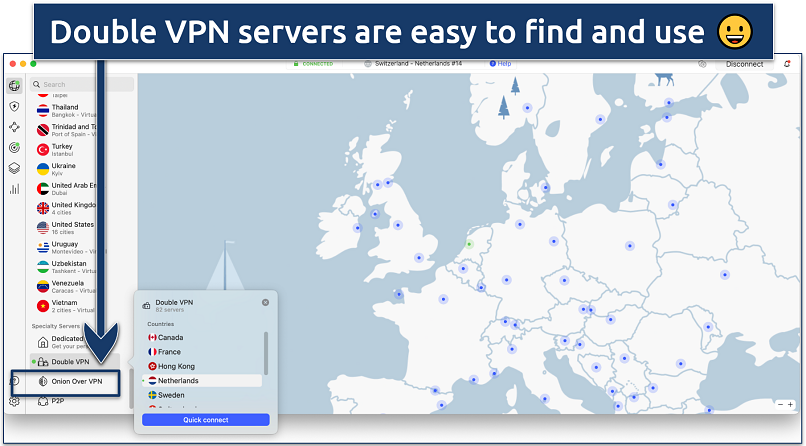Open the statistics bar chart icon
The image size is (806, 446).
tap(14, 188)
